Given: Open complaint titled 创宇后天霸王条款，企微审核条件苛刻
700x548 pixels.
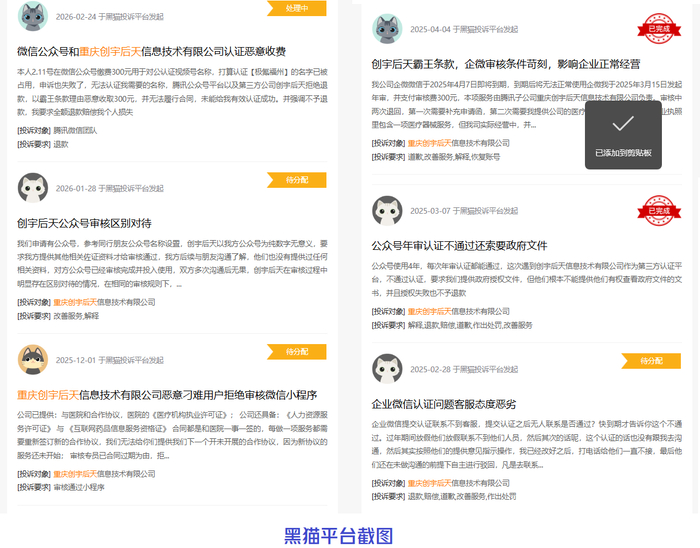Looking at the screenshot, I should coord(506,64).
